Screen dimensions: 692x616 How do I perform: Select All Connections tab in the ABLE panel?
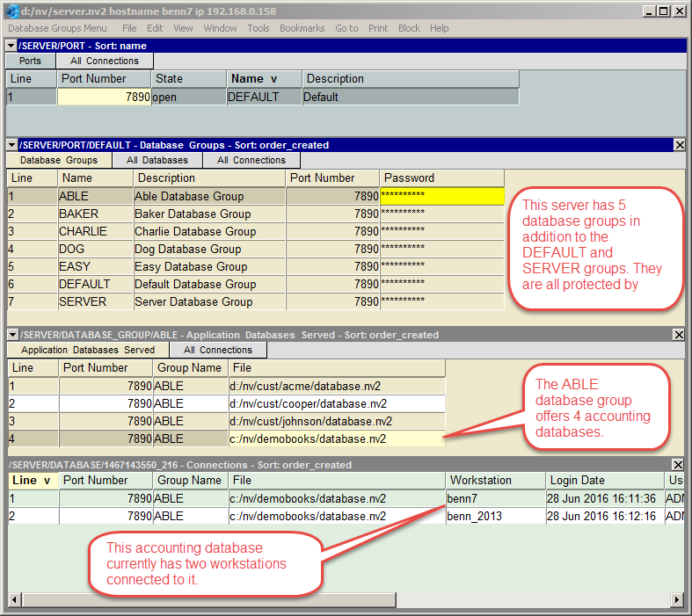click(x=217, y=351)
